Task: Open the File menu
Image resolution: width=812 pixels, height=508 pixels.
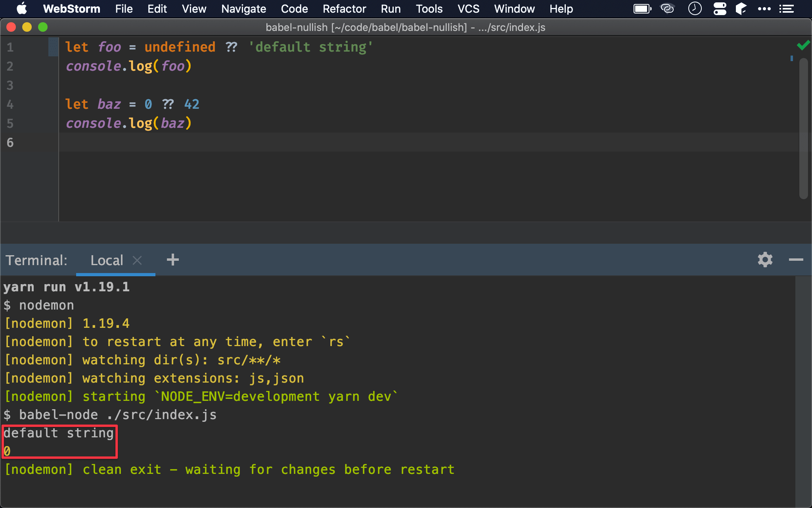Action: [x=124, y=9]
